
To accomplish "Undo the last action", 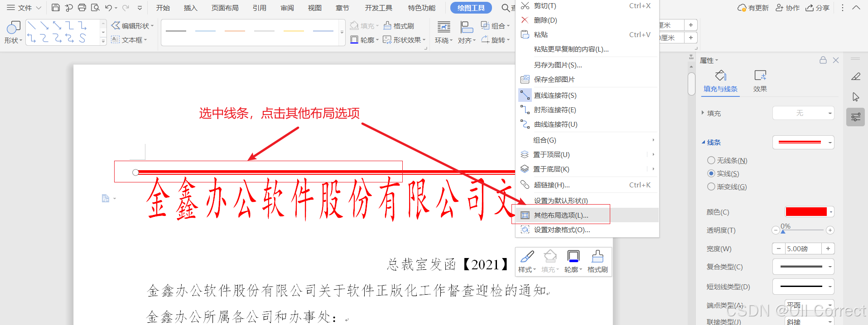I will (108, 8).
